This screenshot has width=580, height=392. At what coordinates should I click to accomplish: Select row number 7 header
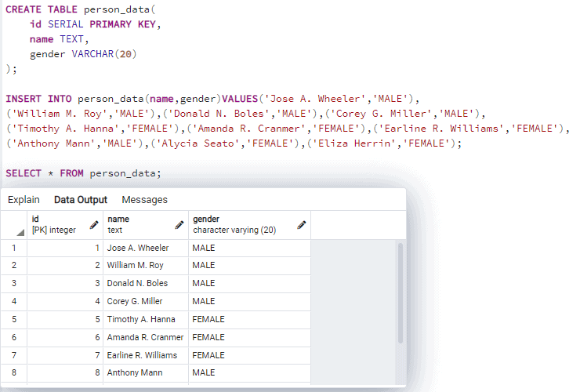tap(13, 355)
